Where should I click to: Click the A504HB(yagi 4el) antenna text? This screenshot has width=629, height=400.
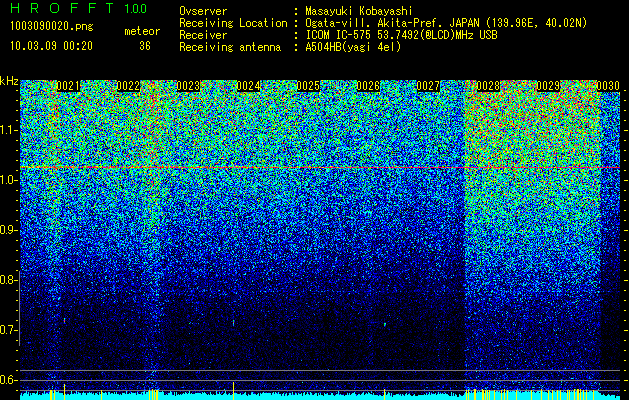353,47
